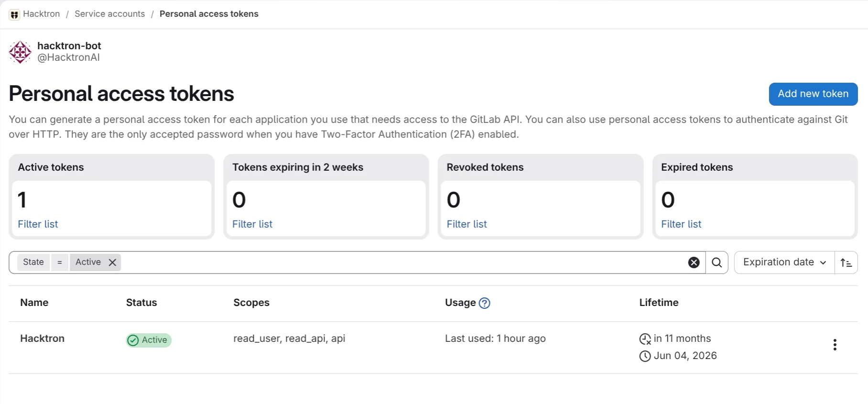Screen dimensions: 868x404
Task: Remove the State = Active filter
Action: (x=112, y=262)
